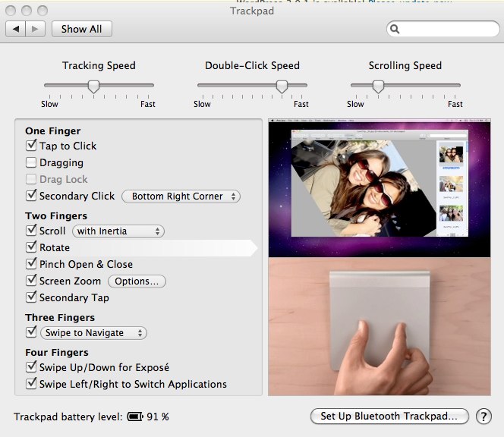Toggle Tap to Click checkbox
This screenshot has height=437, width=504.
(31, 146)
